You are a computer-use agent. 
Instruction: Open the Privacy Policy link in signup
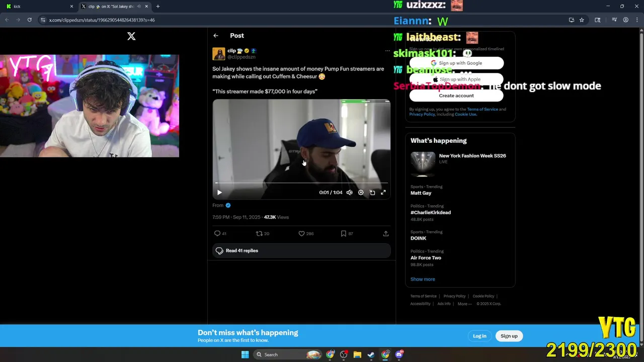click(x=422, y=114)
